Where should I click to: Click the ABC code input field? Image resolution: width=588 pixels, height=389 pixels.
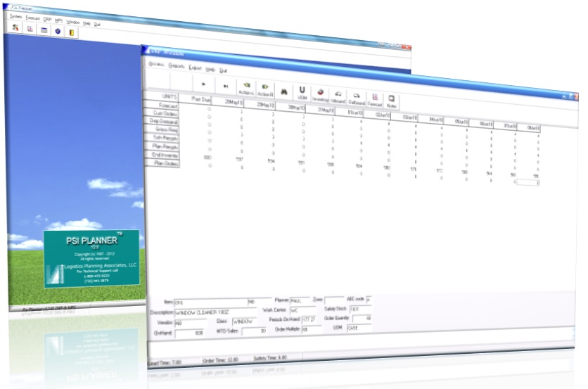point(369,299)
